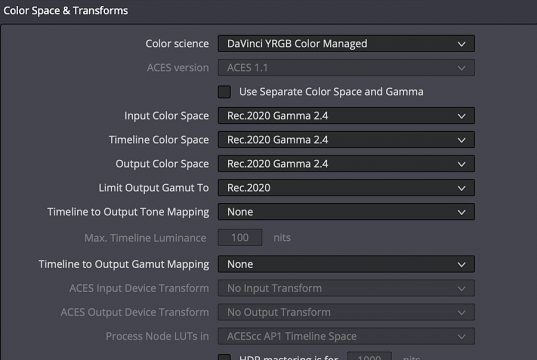Open the Output Color Space dropdown

tap(346, 164)
